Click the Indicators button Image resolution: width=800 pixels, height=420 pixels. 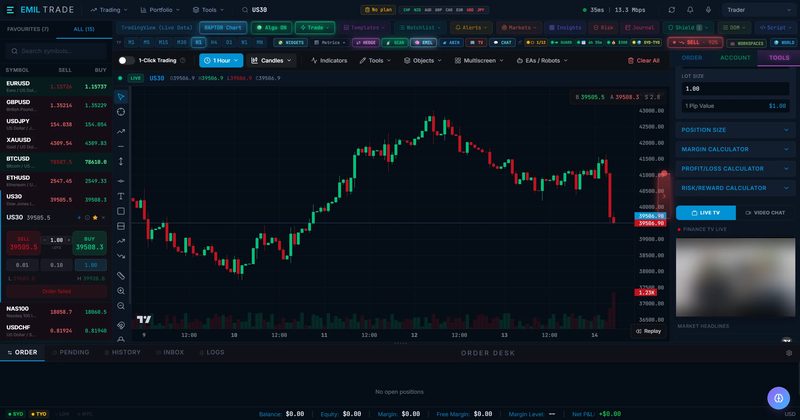(x=329, y=60)
